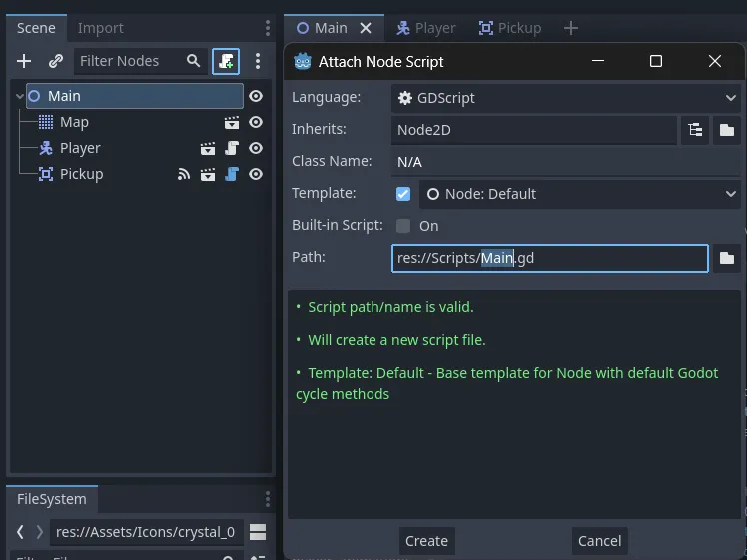
Task: Toggle FileSystem split view mode
Action: coord(258,532)
